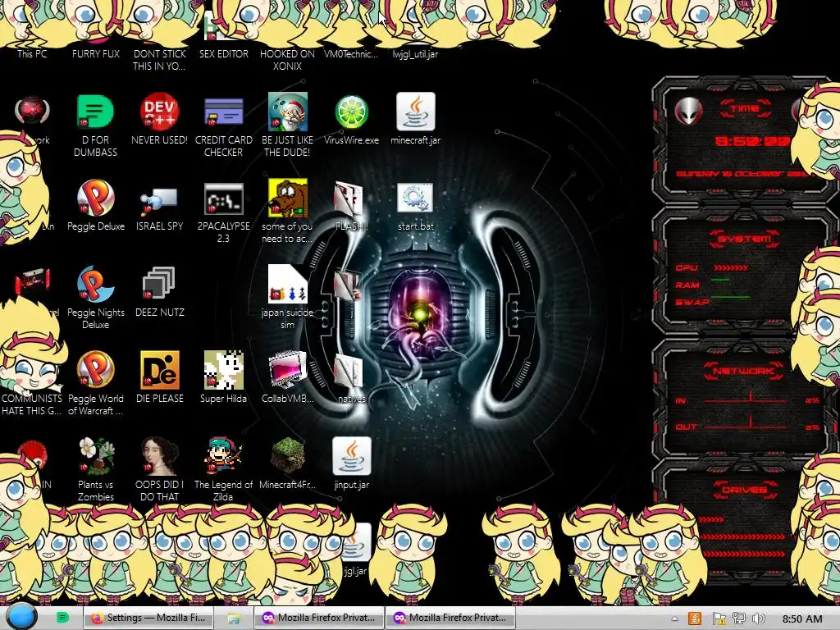Select the lwjgl_util.jar label

[x=415, y=54]
